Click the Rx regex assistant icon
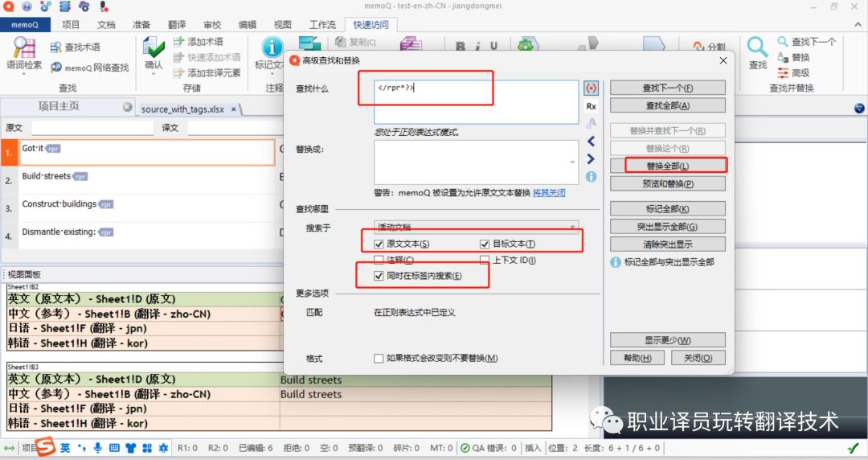 (592, 106)
